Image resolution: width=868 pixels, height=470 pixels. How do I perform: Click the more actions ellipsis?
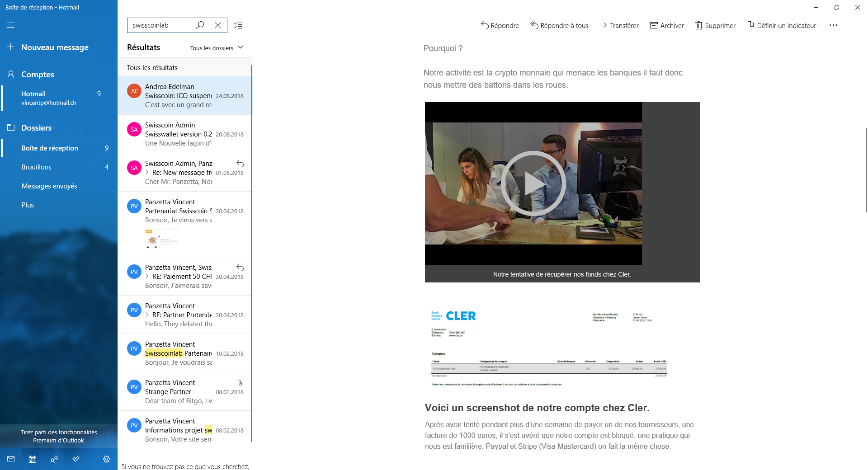coord(833,25)
